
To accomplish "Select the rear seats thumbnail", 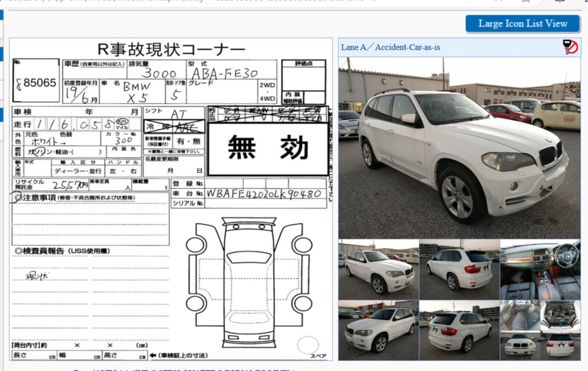I will click(x=520, y=316).
